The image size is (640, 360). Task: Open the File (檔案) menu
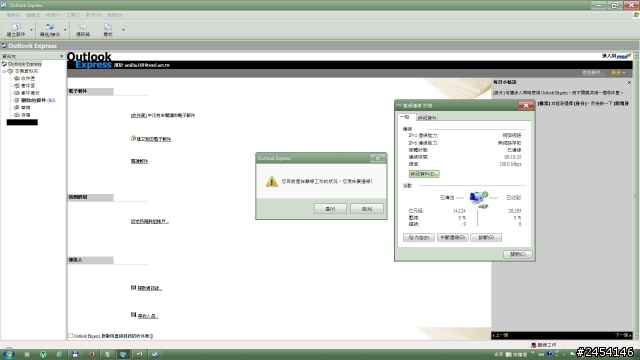point(13,15)
